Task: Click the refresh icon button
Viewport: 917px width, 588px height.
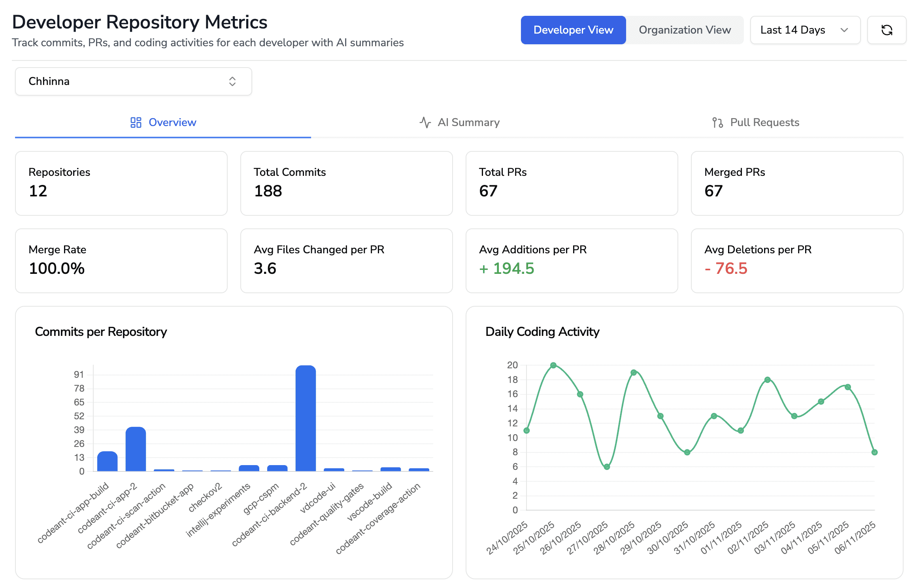Action: coord(887,30)
